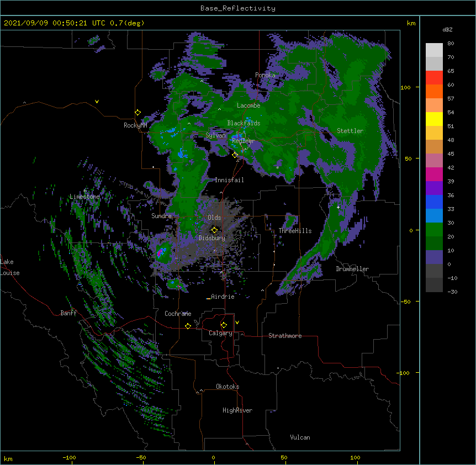Select the magenta 42-39 dBZ legend band
This screenshot has height=465, width=476.
pyautogui.click(x=434, y=174)
